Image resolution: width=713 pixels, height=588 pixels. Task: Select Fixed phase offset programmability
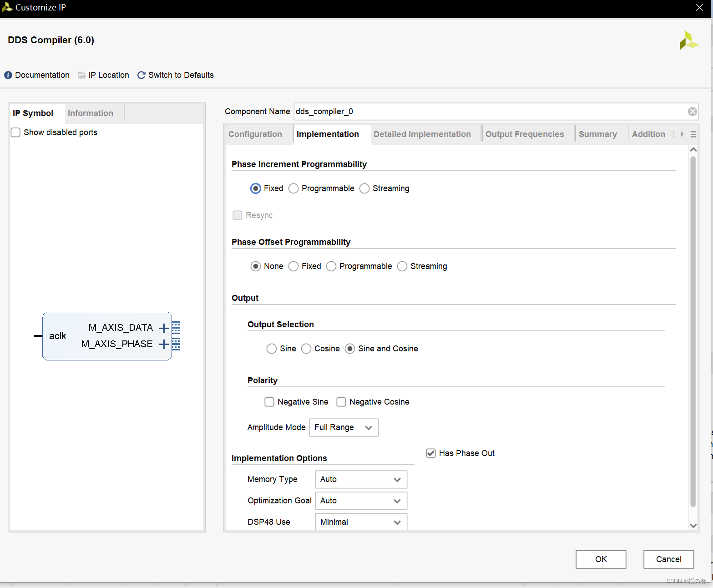click(293, 266)
